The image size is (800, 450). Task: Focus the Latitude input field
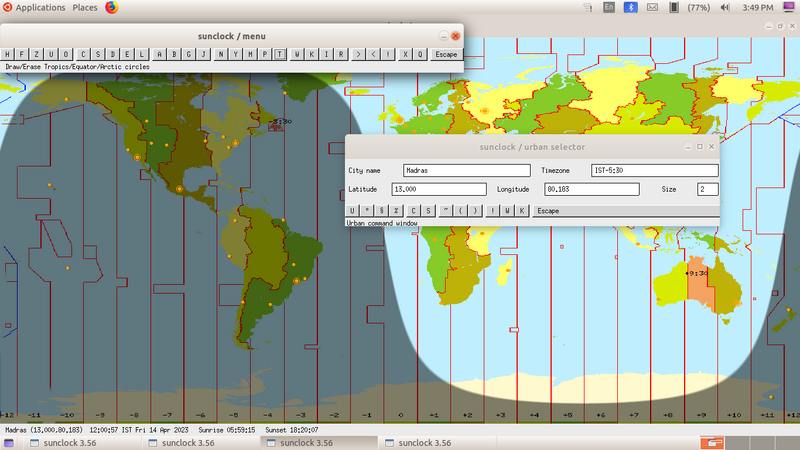[x=439, y=189]
